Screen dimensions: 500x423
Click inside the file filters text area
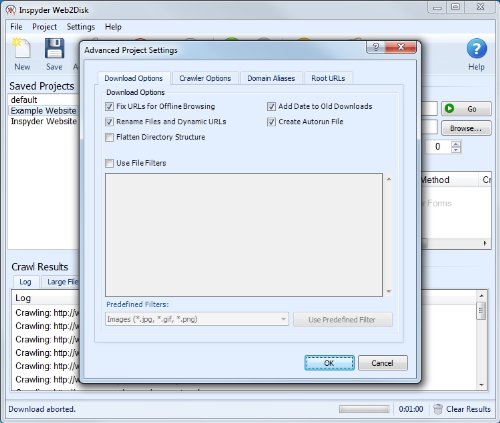pyautogui.click(x=244, y=235)
